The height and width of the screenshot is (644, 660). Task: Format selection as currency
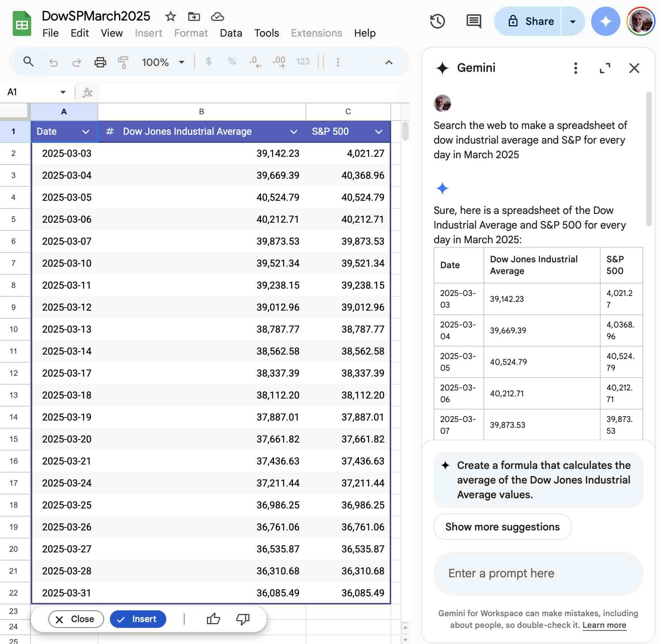pos(208,62)
